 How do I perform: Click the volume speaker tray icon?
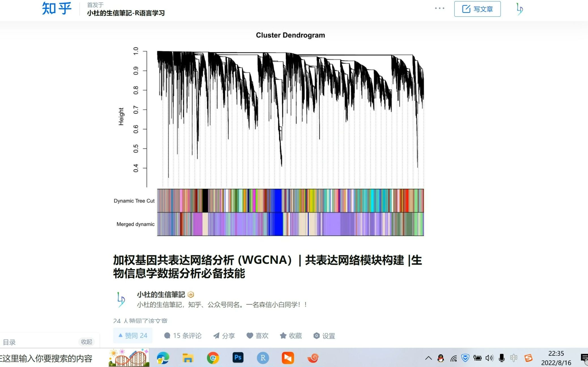(489, 358)
